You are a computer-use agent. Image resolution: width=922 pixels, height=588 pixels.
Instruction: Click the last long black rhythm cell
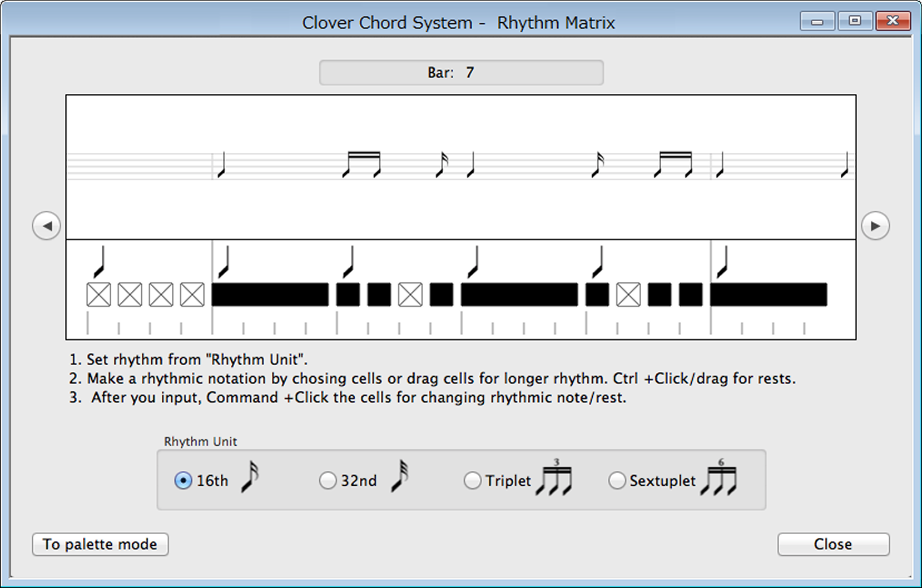769,295
